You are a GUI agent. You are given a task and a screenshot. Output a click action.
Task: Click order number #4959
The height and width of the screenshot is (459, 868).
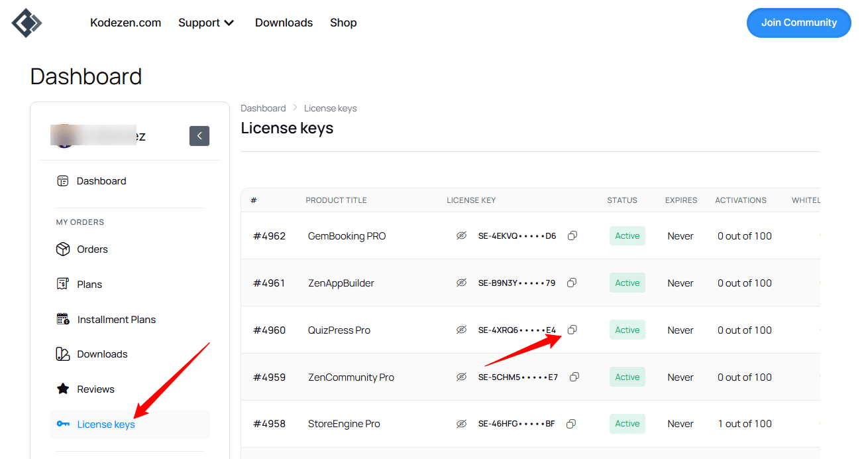pos(269,377)
